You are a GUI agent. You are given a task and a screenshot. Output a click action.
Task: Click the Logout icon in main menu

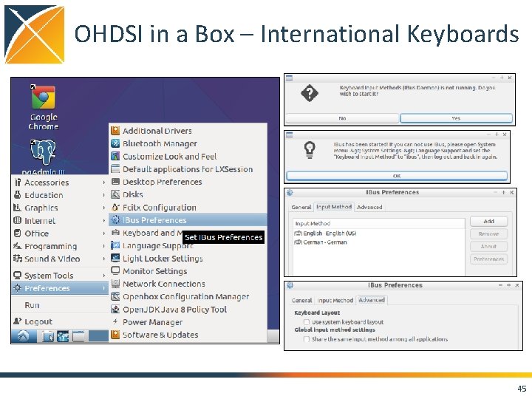(x=17, y=321)
